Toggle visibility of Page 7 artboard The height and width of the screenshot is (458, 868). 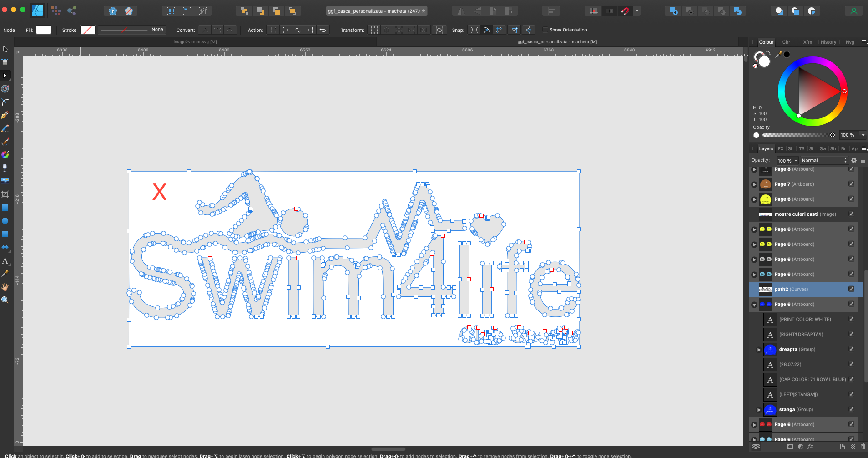(x=851, y=184)
